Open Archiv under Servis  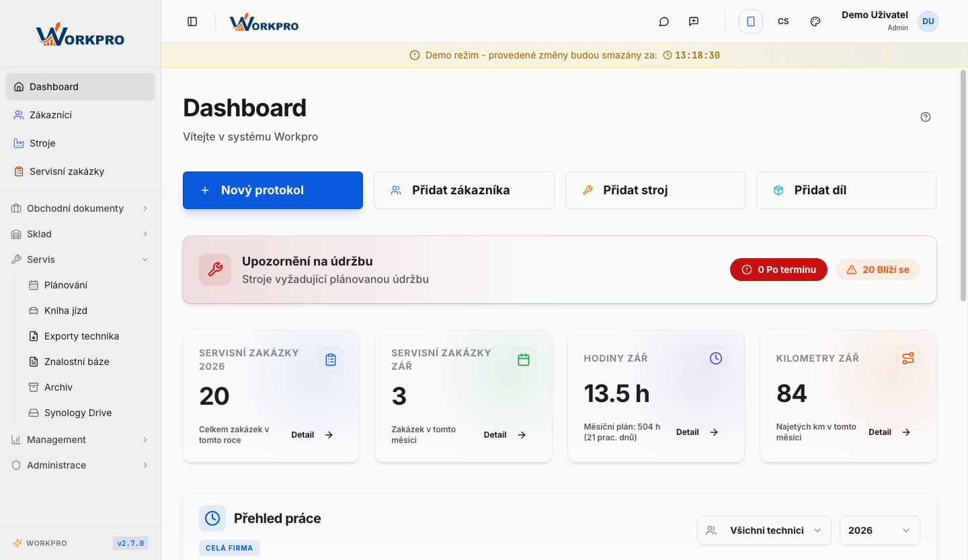pyautogui.click(x=88, y=387)
